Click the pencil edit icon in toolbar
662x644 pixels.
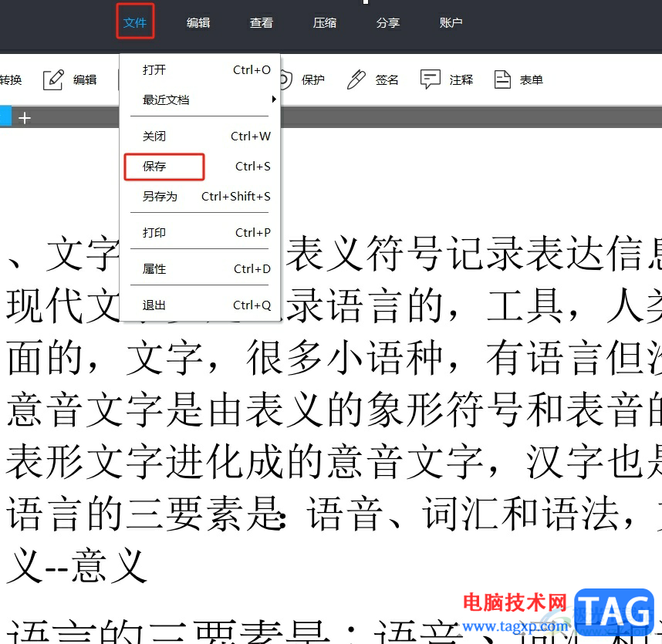tap(53, 79)
